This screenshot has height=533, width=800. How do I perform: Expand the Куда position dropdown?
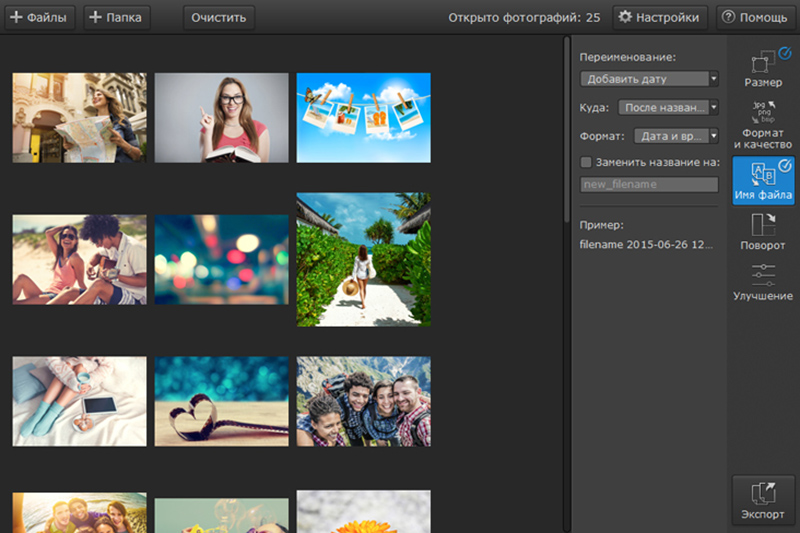click(x=668, y=108)
